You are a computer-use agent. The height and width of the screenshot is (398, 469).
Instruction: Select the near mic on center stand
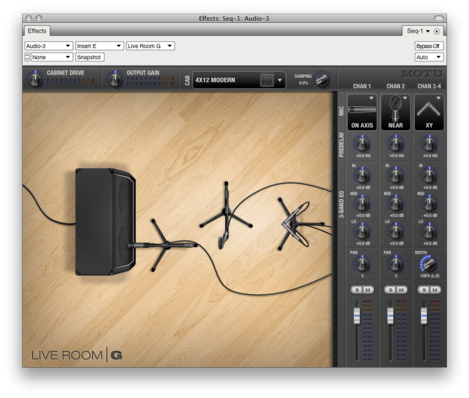pos(226,215)
